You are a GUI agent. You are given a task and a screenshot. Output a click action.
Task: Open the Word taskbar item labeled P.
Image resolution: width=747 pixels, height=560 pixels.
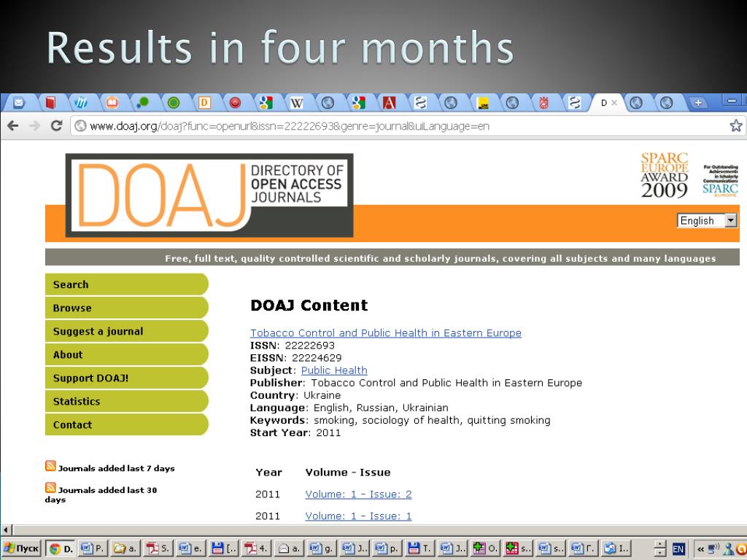(x=93, y=548)
